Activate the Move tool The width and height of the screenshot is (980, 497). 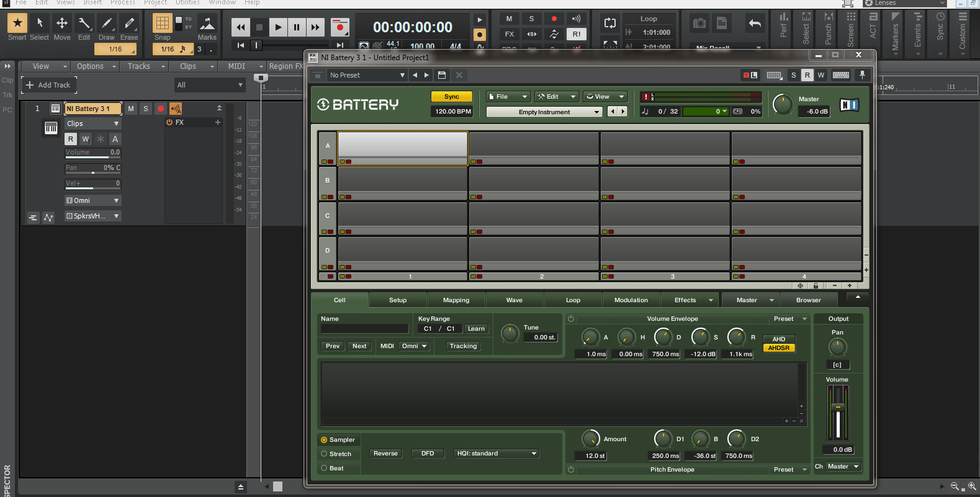click(x=62, y=24)
